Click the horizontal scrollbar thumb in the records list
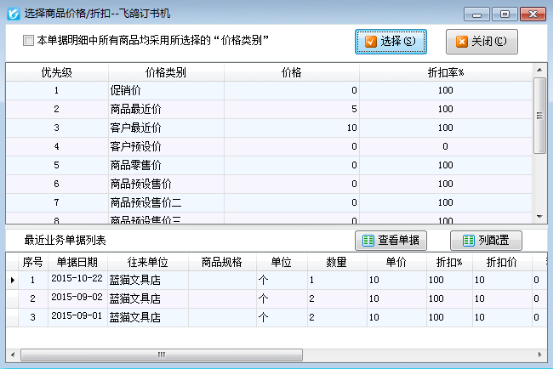This screenshot has height=370, width=554. tap(161, 354)
